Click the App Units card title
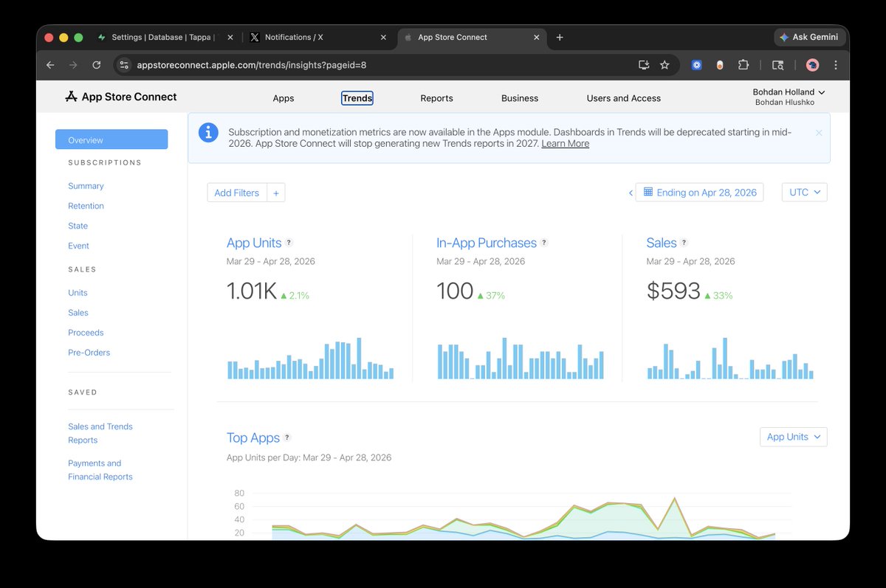This screenshot has height=588, width=886. tap(254, 243)
